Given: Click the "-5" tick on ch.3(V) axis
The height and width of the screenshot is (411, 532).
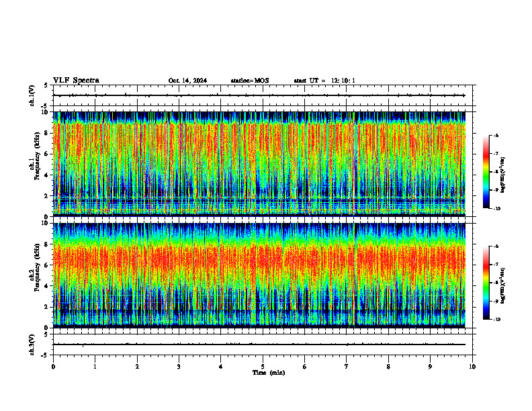Looking at the screenshot, I should point(45,355).
